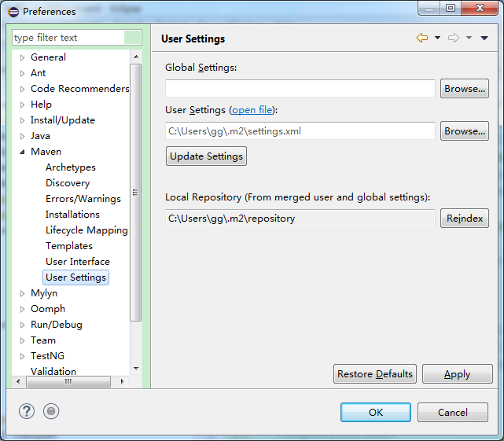Screen dimensions: 504x441
Task: Clear the filter text field button
Action: (132, 38)
